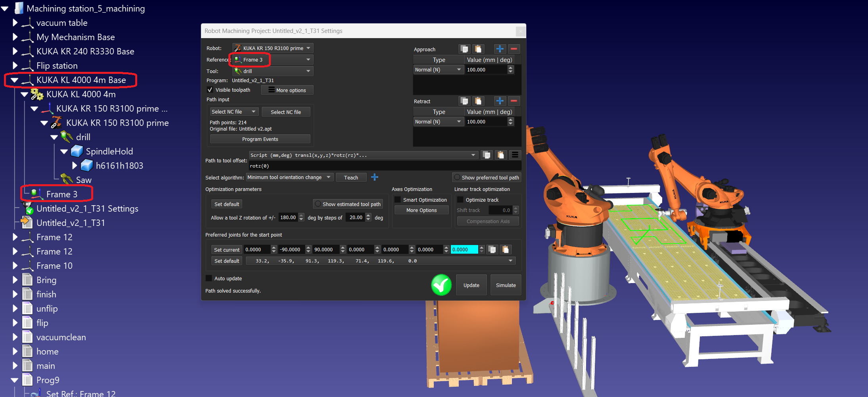Screen dimensions: 868x397
Task: Click the blue plus next to Teach
Action: (x=375, y=177)
